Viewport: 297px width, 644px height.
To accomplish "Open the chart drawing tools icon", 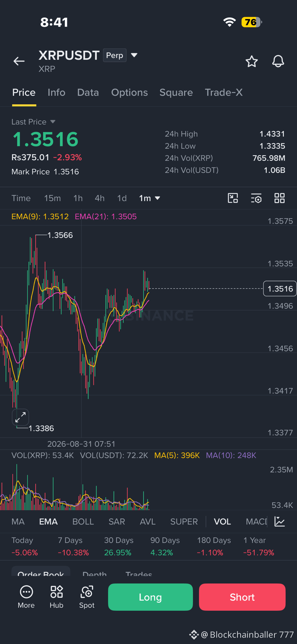I will (x=233, y=198).
